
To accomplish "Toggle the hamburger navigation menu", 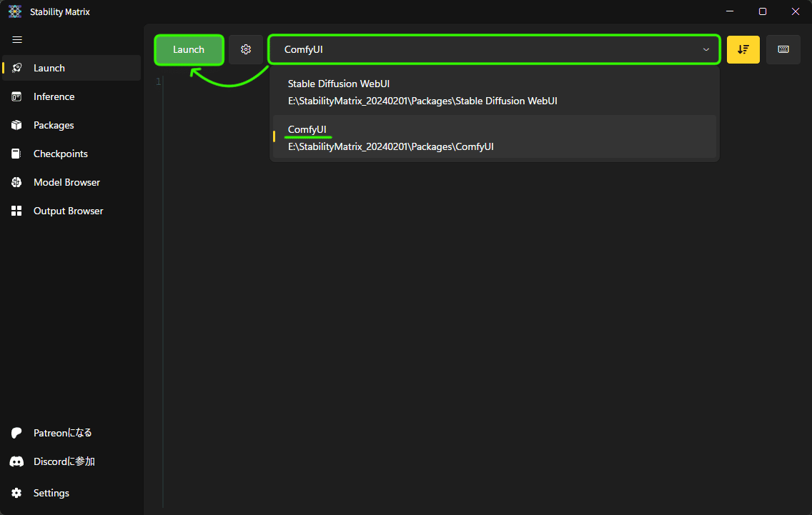I will coord(17,40).
